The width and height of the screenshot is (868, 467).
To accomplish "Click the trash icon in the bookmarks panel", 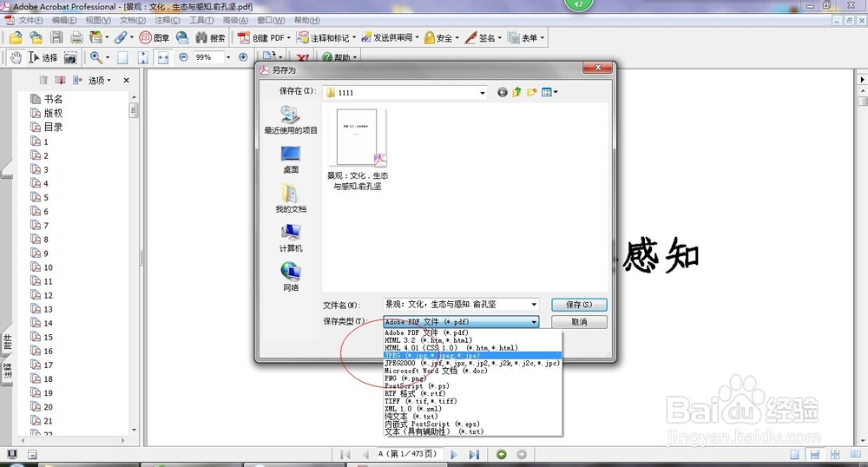I will coord(43,80).
